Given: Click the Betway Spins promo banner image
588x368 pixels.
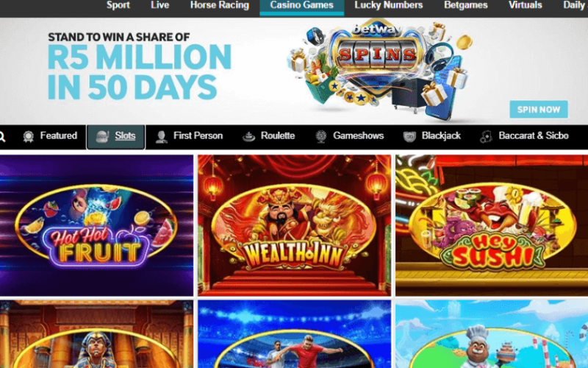Looking at the screenshot, I should coord(379,69).
